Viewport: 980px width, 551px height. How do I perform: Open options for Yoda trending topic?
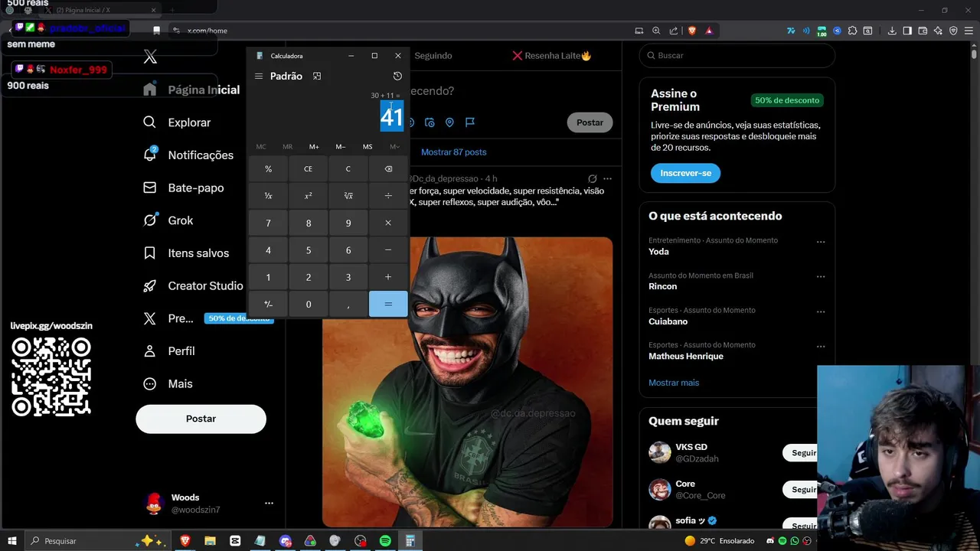(x=821, y=242)
